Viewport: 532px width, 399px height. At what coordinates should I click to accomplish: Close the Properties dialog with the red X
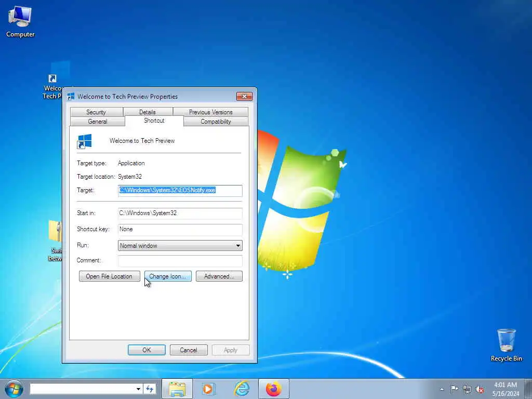pos(244,96)
